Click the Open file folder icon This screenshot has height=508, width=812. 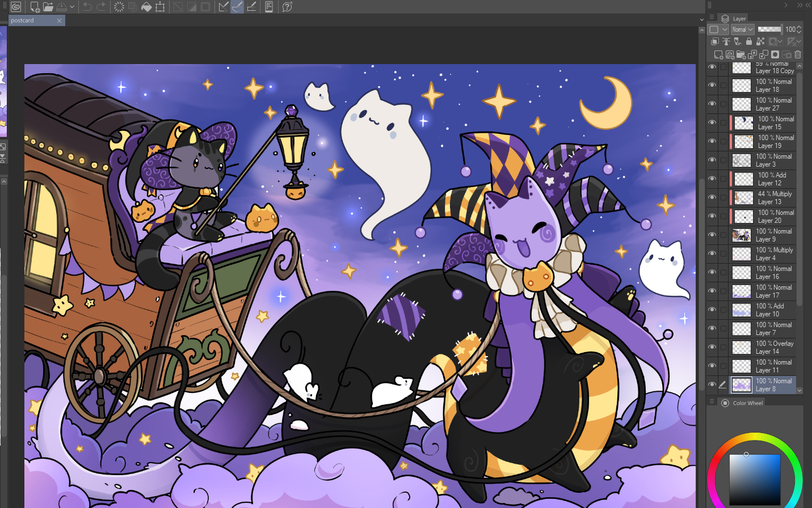48,7
